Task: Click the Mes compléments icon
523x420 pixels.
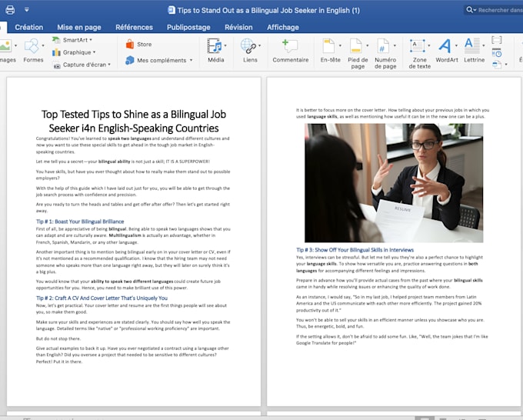Action: pos(129,60)
